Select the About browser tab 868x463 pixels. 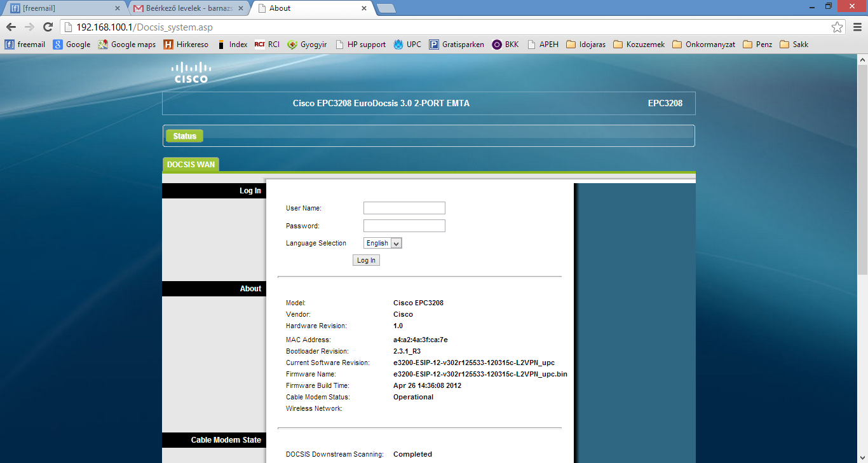click(311, 8)
